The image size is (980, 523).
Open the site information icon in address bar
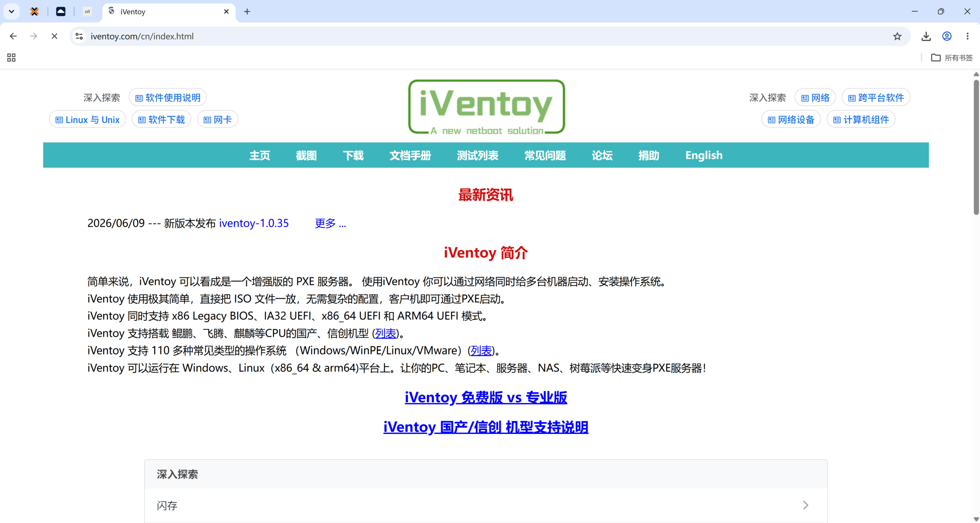coord(79,36)
